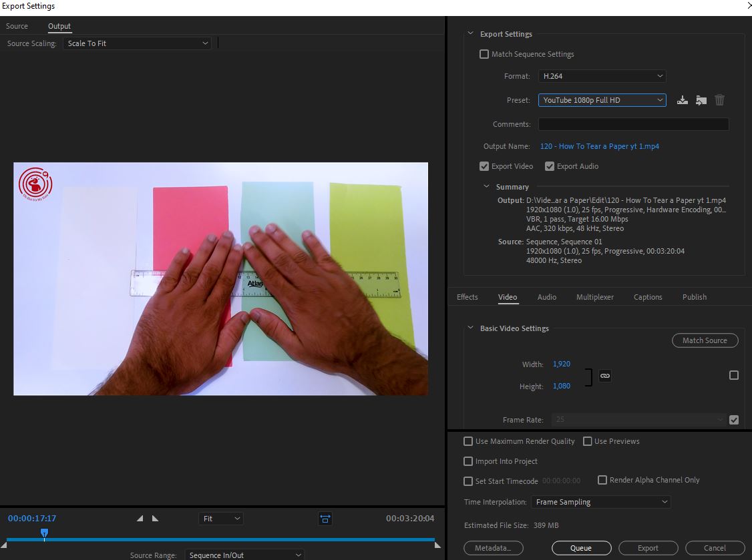Enable the Use Previews checkbox

(587, 441)
